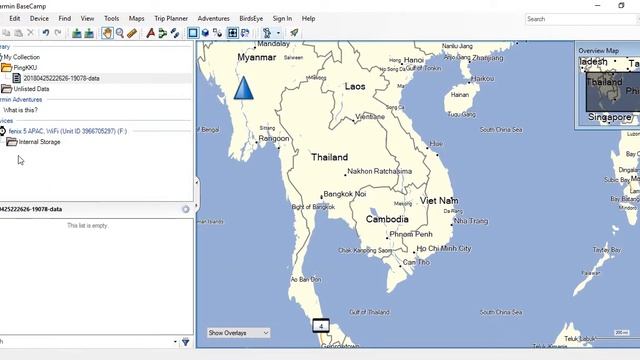The width and height of the screenshot is (640, 360).
Task: Click the 'This list is empty' text
Action: pyautogui.click(x=87, y=225)
